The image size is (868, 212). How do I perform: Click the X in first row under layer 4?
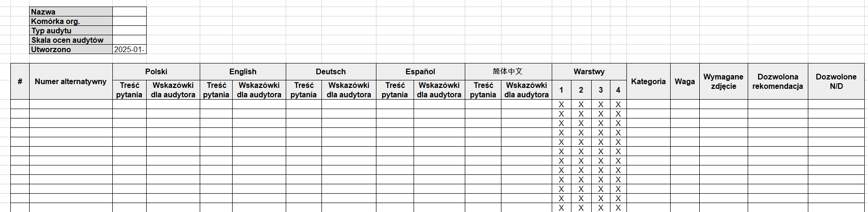[618, 104]
